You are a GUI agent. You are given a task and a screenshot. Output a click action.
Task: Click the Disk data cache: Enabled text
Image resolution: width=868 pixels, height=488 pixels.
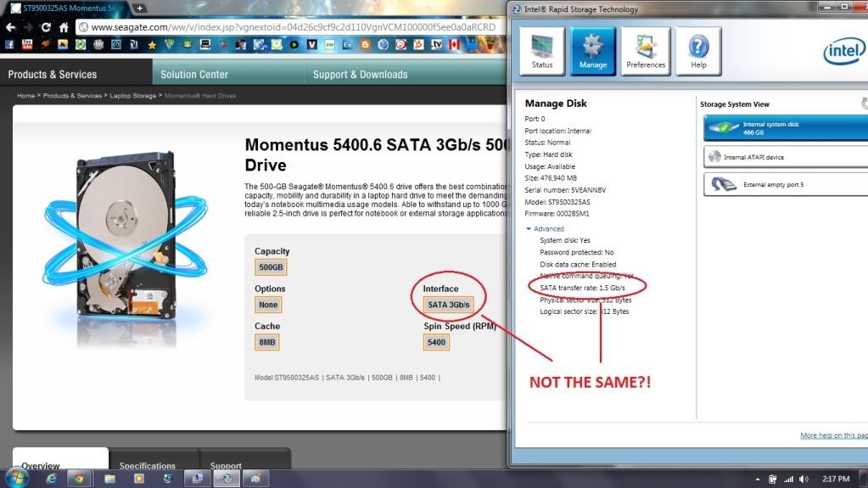578,264
